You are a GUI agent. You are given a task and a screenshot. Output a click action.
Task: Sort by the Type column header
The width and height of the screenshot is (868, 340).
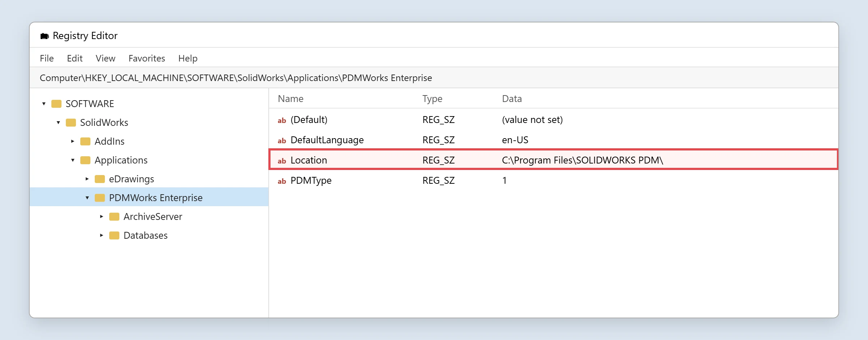(433, 99)
